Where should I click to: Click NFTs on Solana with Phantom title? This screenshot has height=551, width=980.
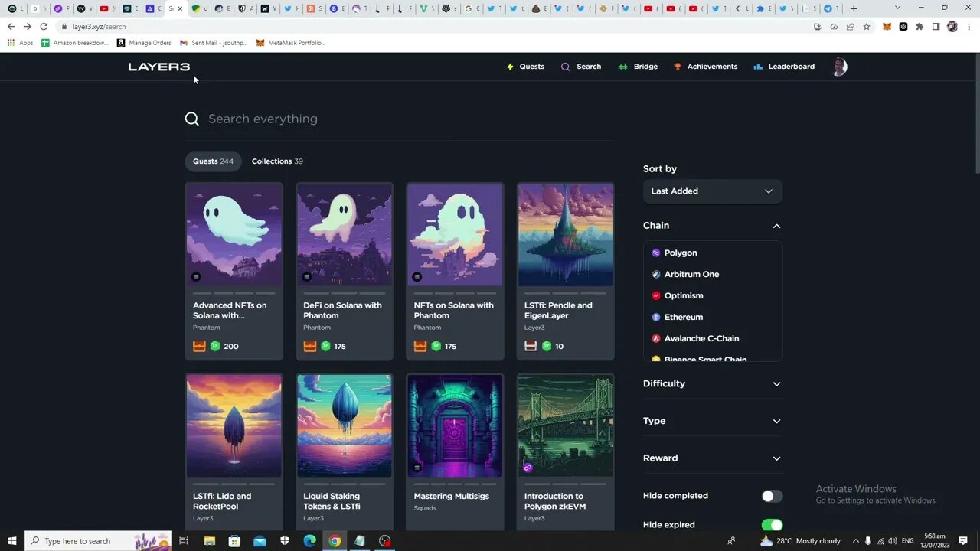click(454, 310)
